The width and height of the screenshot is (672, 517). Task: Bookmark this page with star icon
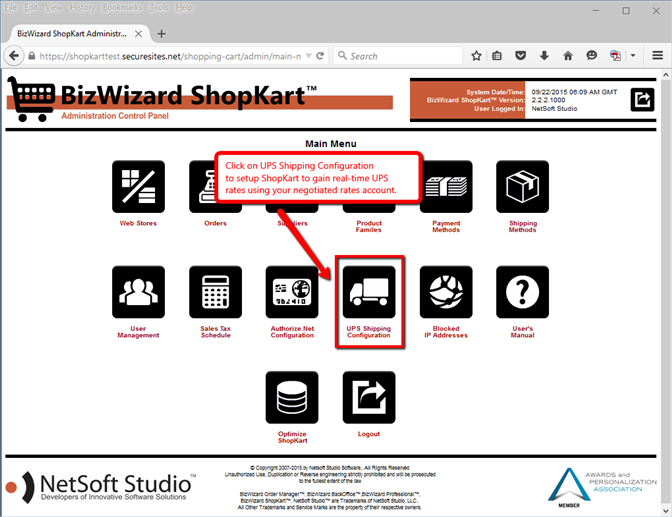point(476,56)
